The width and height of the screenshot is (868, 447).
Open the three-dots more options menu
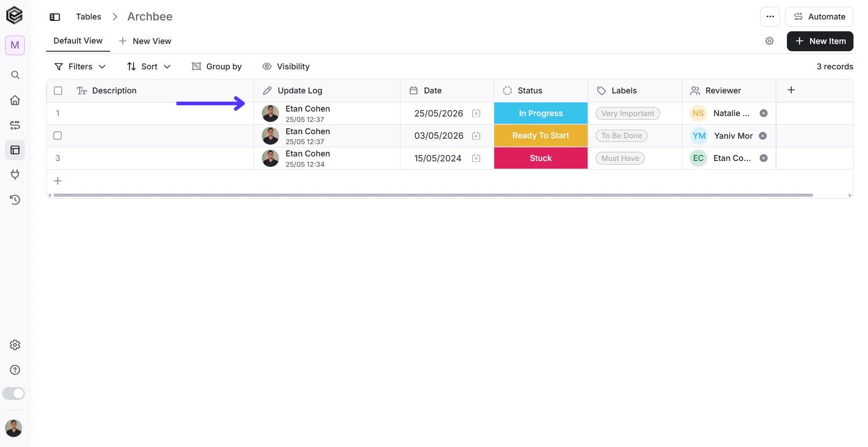pyautogui.click(x=770, y=17)
